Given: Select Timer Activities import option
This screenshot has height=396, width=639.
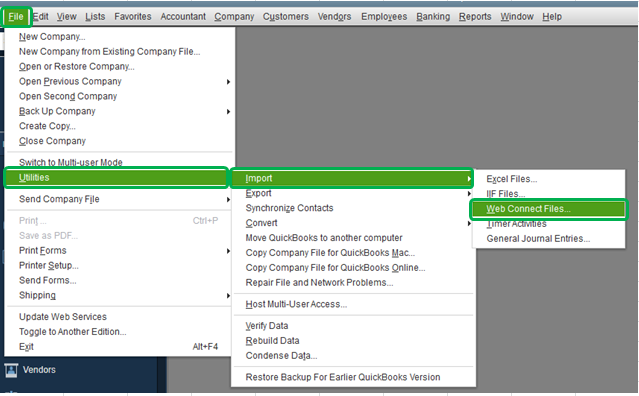Looking at the screenshot, I should tap(549, 224).
